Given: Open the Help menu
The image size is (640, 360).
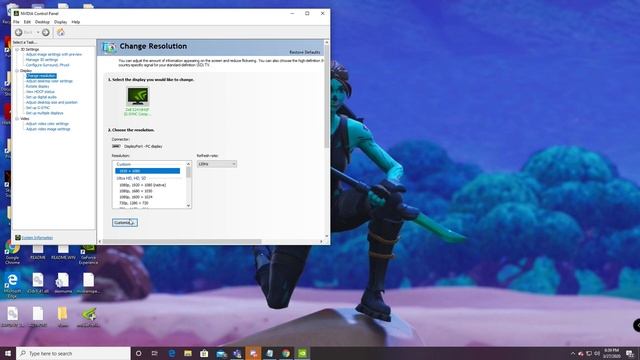Looking at the screenshot, I should (x=76, y=22).
